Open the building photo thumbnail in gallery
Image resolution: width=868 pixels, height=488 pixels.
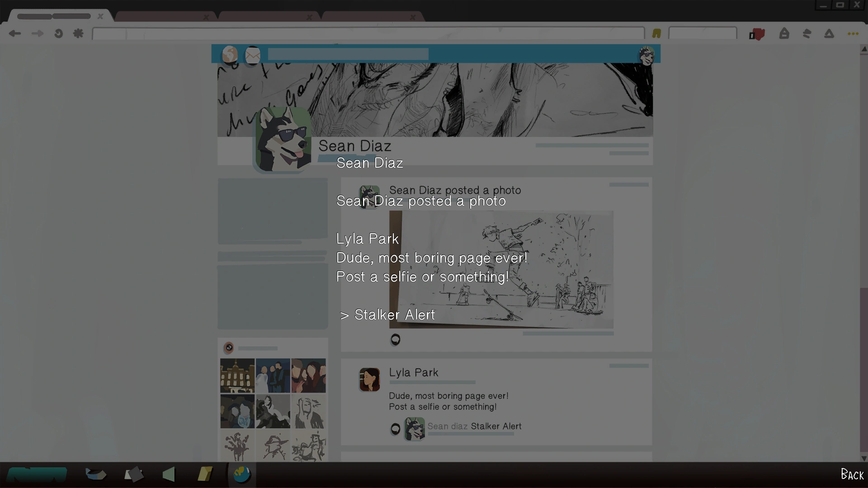tap(237, 375)
